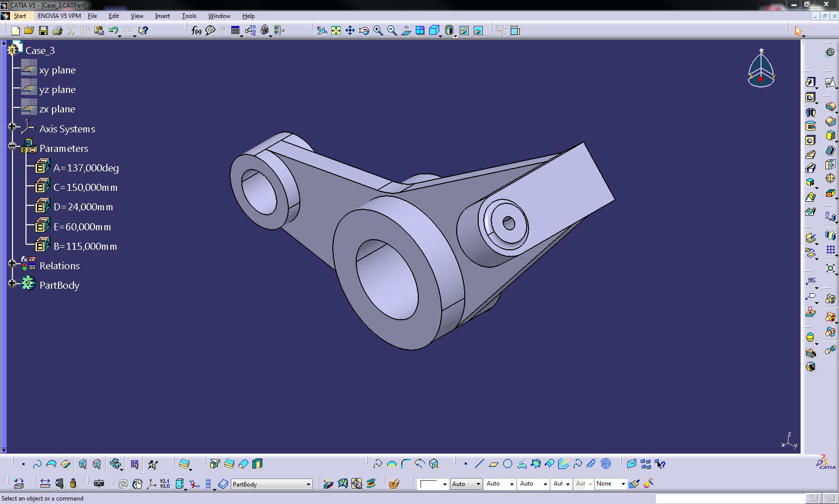Click the Part Design workbench icon
Viewport: 839px width, 504px height.
tap(830, 52)
